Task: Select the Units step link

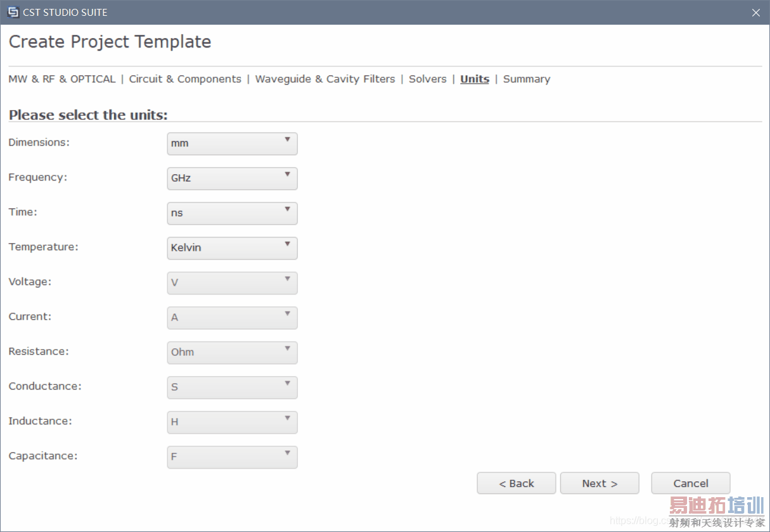Action: click(475, 79)
